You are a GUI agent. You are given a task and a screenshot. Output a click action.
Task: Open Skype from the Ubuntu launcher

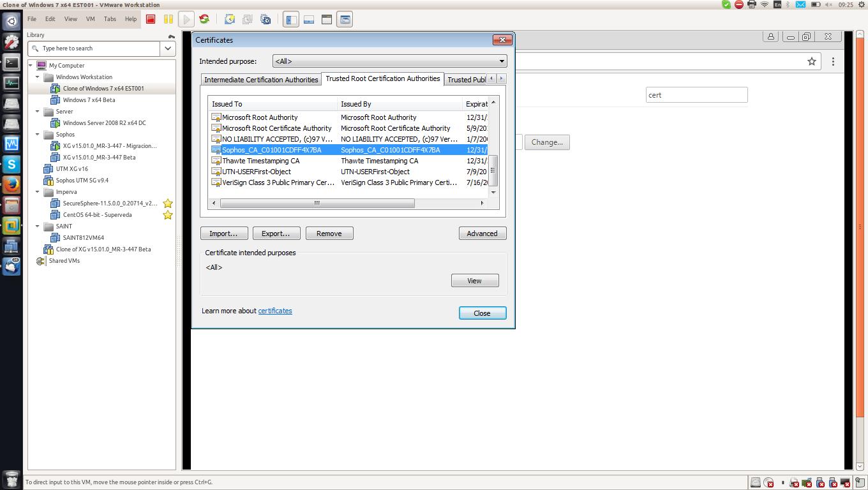11,164
